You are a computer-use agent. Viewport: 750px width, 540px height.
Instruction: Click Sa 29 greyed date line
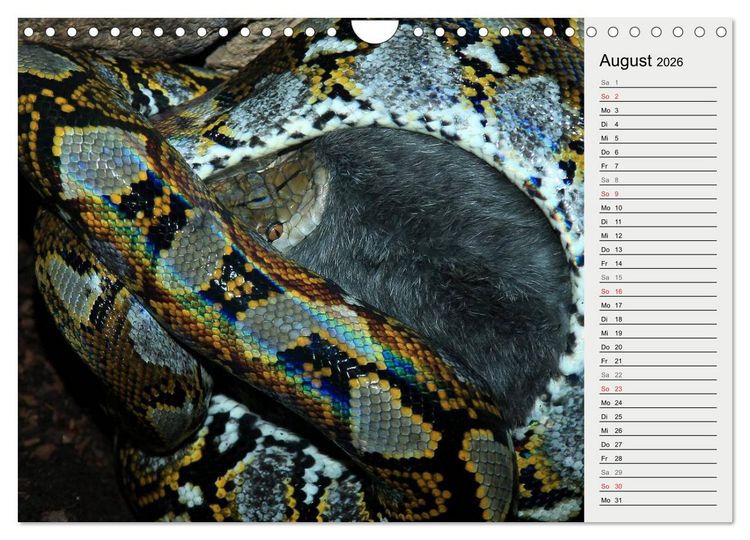(x=658, y=472)
